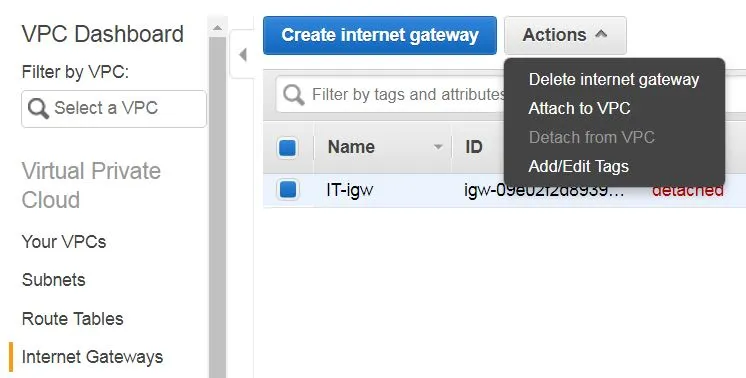Go to the Subnets page
This screenshot has height=378, width=746.
click(x=53, y=280)
